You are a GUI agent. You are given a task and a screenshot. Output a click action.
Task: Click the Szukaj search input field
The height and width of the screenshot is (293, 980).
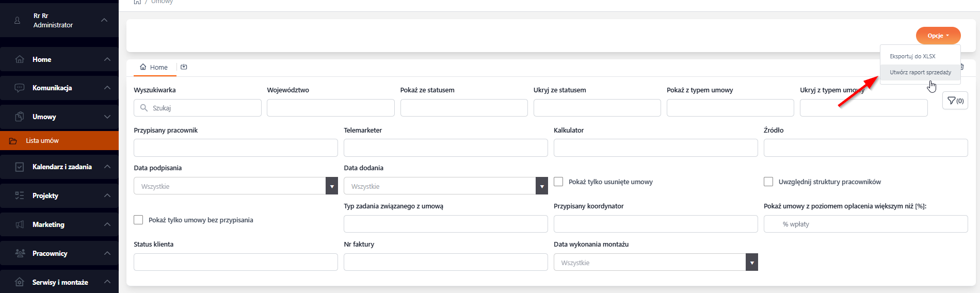click(x=204, y=108)
